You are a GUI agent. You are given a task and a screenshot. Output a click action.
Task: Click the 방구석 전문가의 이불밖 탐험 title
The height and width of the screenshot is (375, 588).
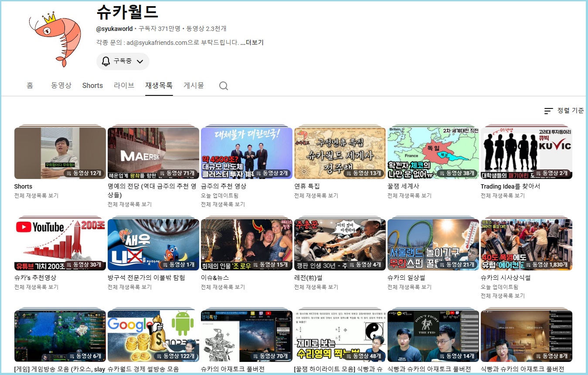(x=146, y=278)
